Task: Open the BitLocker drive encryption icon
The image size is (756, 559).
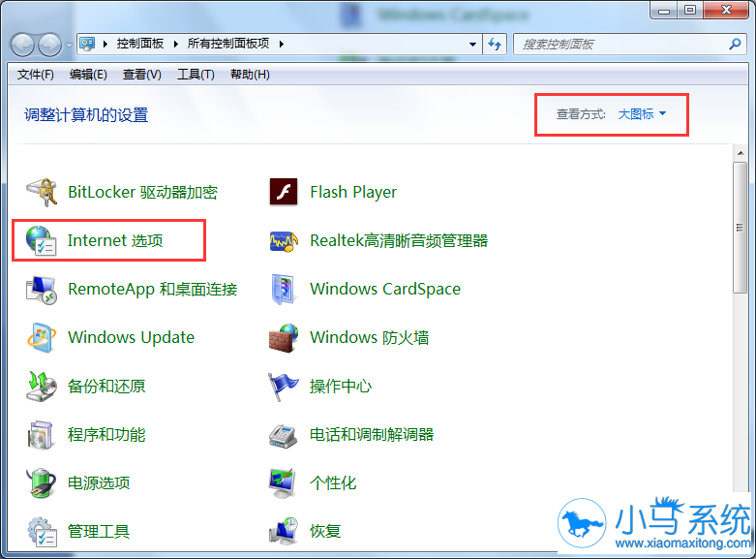Action: pyautogui.click(x=42, y=192)
